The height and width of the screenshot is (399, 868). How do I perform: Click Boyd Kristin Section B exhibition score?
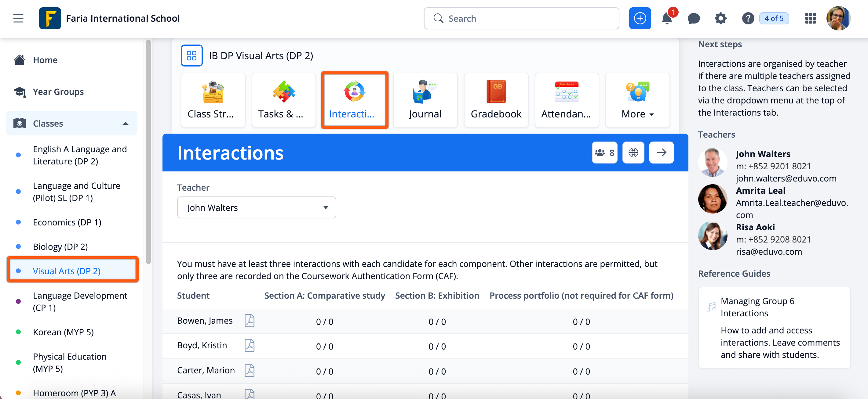point(437,347)
